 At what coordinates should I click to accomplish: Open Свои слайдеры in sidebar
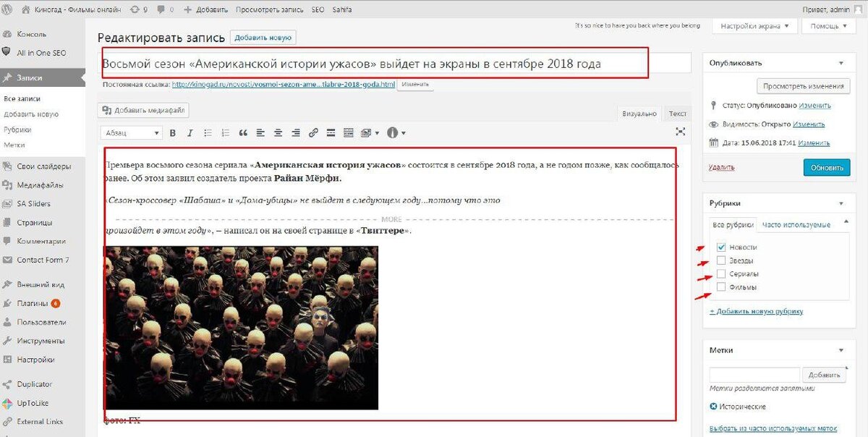[43, 166]
